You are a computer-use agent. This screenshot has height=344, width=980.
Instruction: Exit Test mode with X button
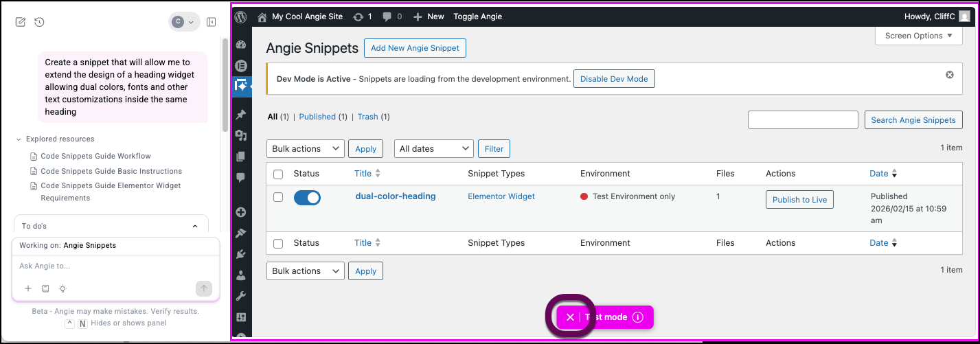pos(570,317)
